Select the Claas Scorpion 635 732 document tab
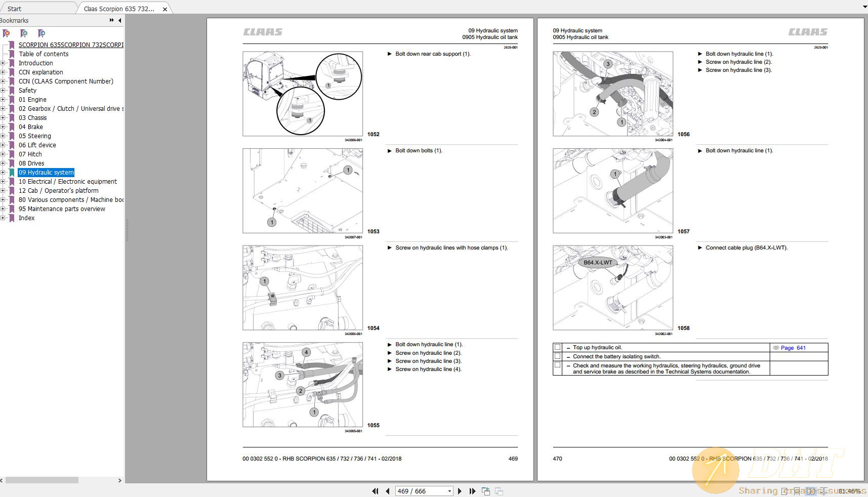The width and height of the screenshot is (868, 497). click(x=119, y=9)
